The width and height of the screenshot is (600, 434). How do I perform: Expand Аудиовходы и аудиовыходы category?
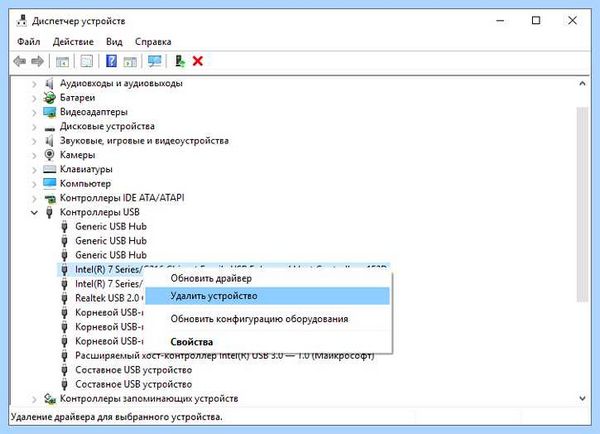point(34,84)
